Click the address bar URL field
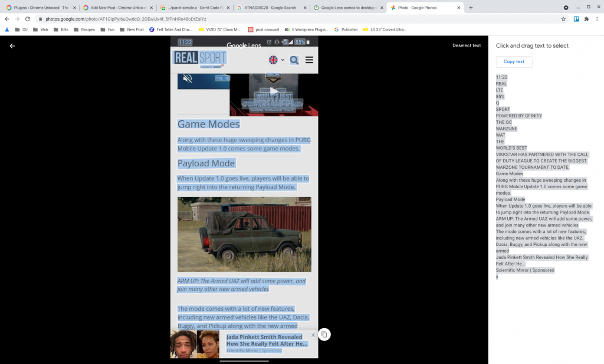Image resolution: width=604 pixels, height=364 pixels. click(295, 19)
